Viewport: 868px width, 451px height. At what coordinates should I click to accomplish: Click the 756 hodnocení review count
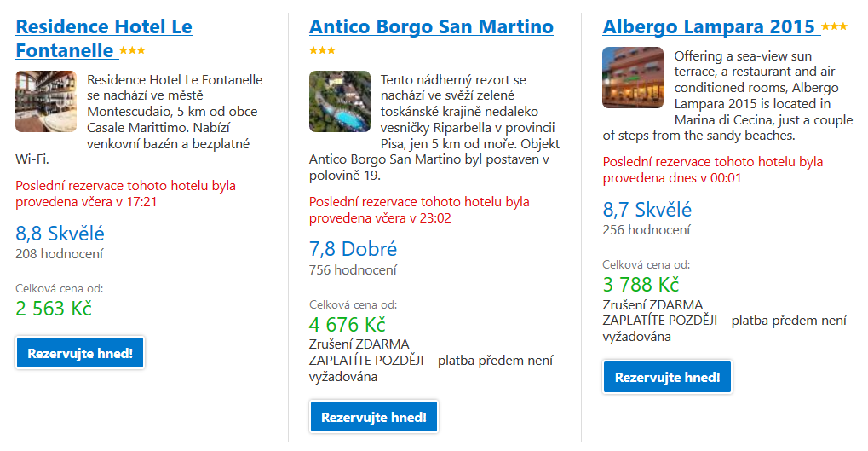point(353,269)
